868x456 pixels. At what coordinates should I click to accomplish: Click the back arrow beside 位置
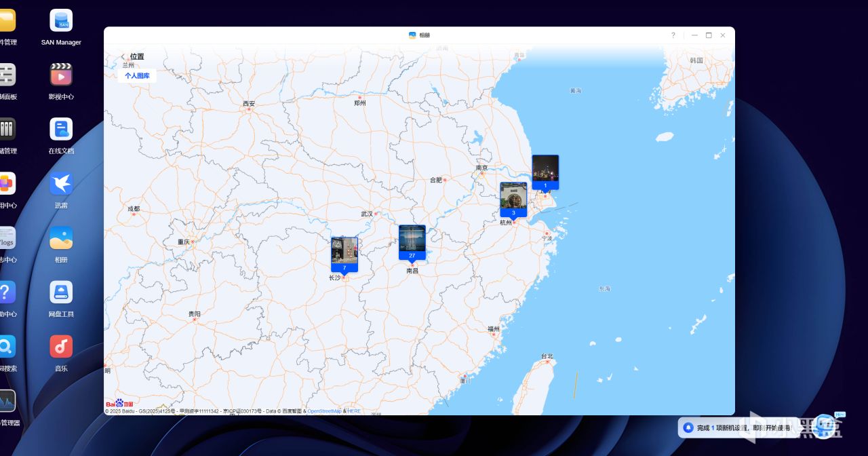coord(123,57)
